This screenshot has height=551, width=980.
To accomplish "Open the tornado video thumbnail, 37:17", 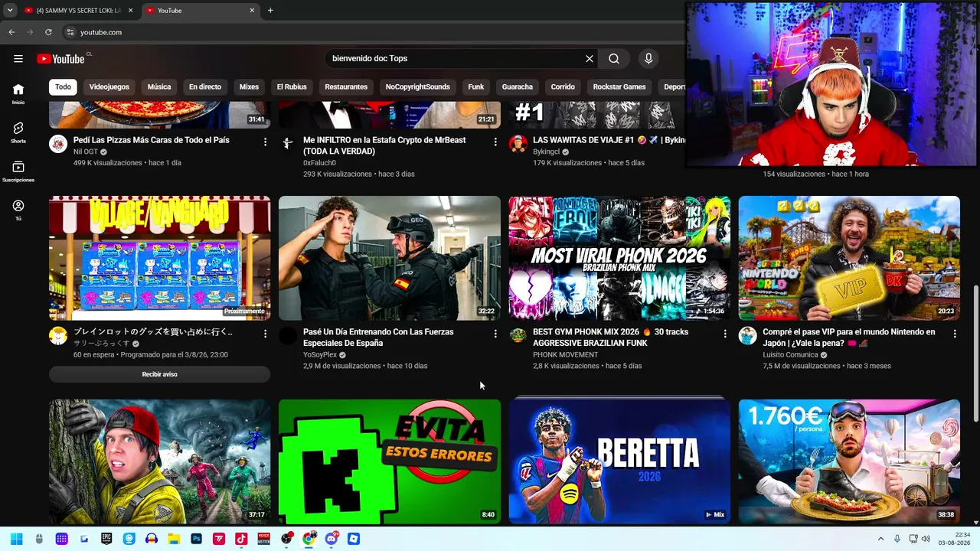I will [159, 461].
